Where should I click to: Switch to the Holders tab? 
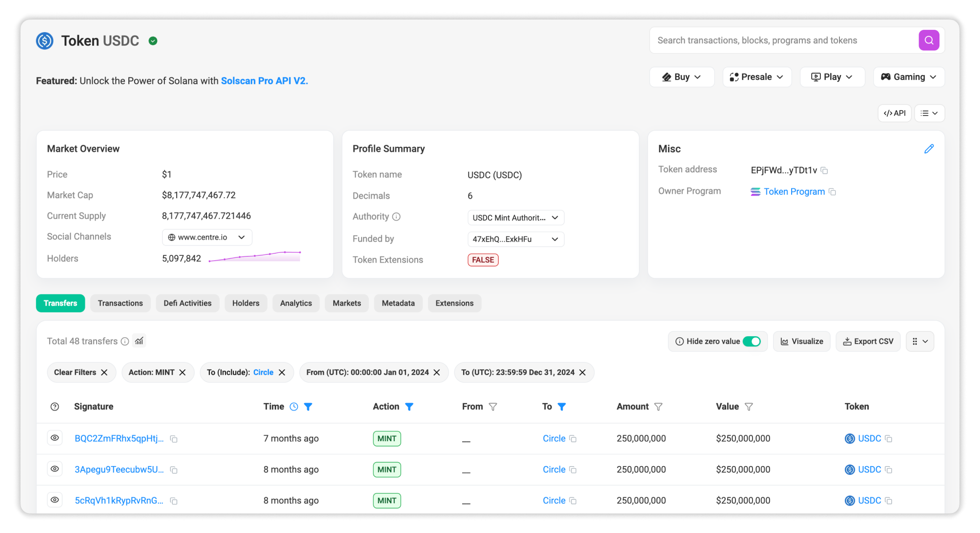(245, 303)
